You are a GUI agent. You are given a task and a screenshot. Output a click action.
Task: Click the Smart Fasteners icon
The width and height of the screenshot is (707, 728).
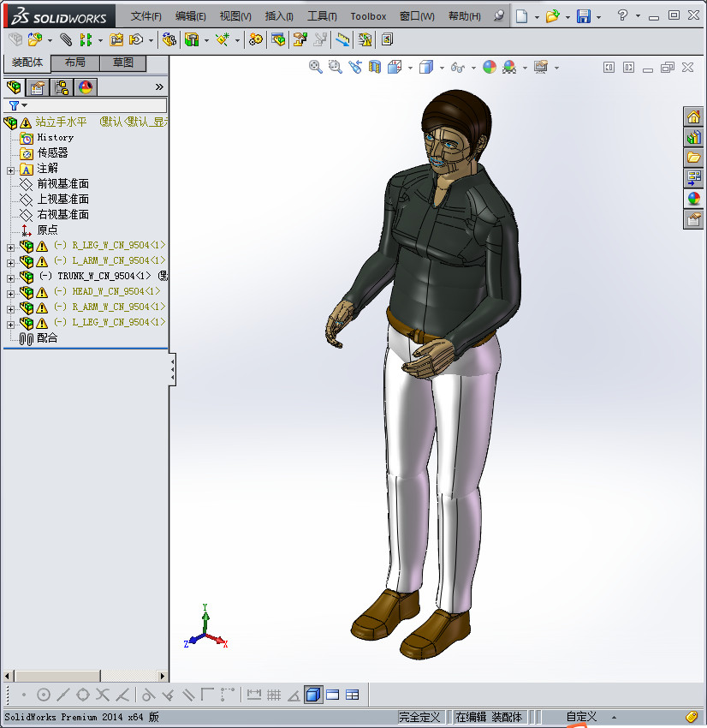[116, 39]
